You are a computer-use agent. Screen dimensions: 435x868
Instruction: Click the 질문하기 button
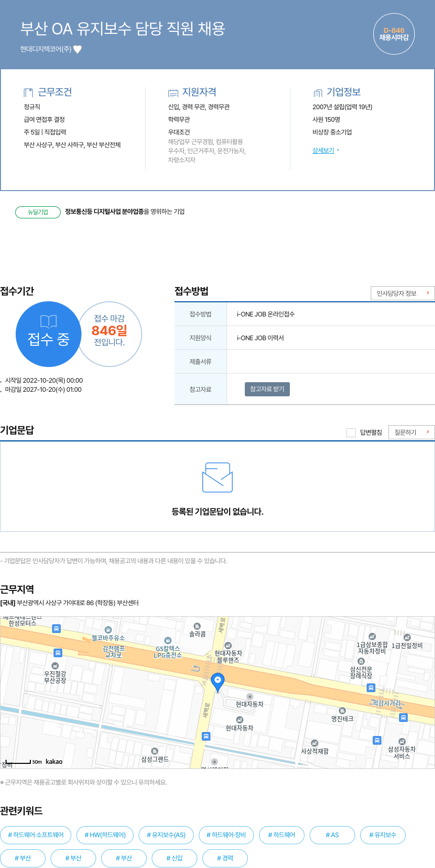point(412,432)
